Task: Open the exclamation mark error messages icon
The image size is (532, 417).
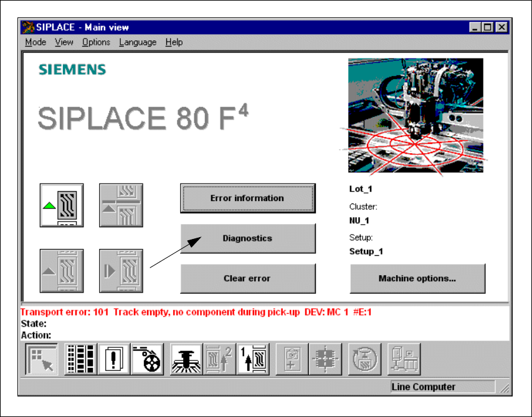Action: click(x=113, y=359)
